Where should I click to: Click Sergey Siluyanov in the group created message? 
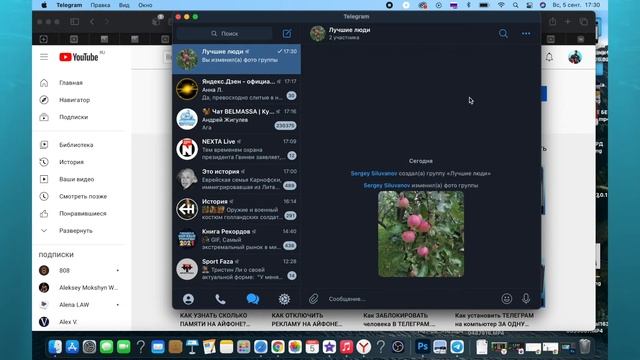(374, 173)
